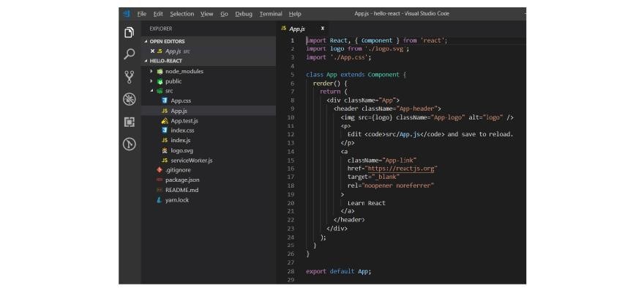Click the https://reactjs.org link in code
644x291 pixels.
click(x=402, y=169)
